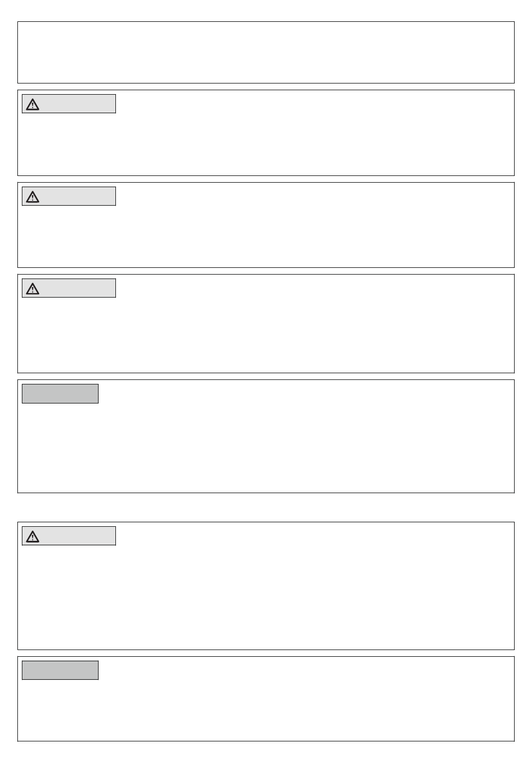Click blank margin below the final bordered box
532x770 pixels.
(266, 755)
